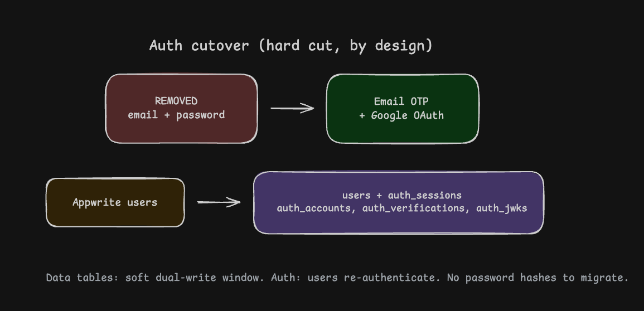
Task: Click the word 'auth_jwks'
Action: point(501,208)
